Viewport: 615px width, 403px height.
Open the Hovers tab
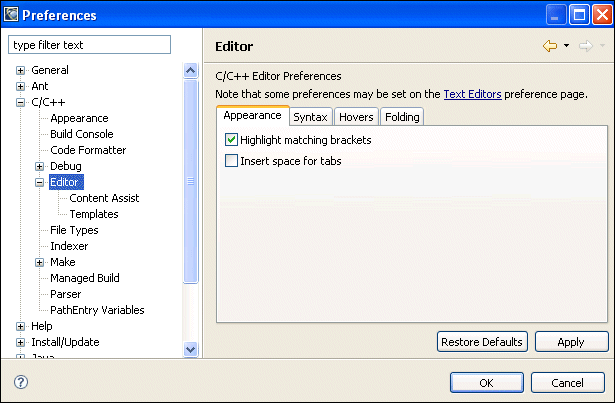point(356,117)
